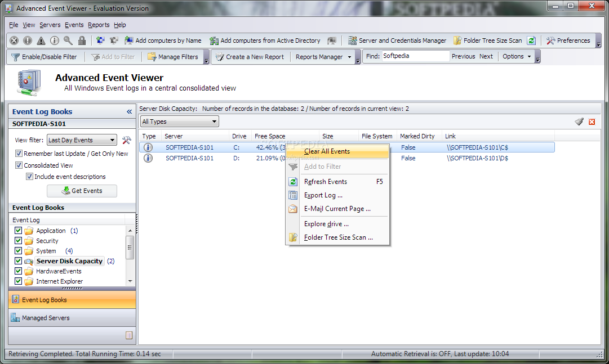The width and height of the screenshot is (609, 364).
Task: Sort by the Server column header
Action: tap(195, 136)
